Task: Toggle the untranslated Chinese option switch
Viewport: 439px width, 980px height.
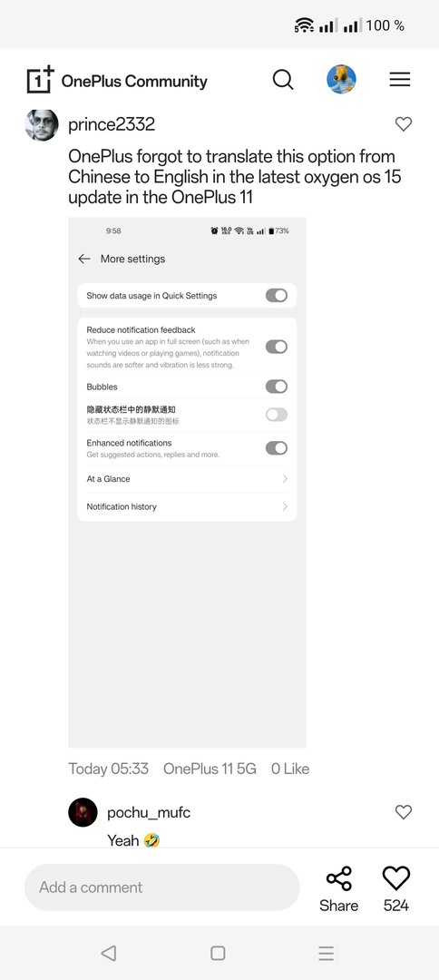Action: point(277,415)
